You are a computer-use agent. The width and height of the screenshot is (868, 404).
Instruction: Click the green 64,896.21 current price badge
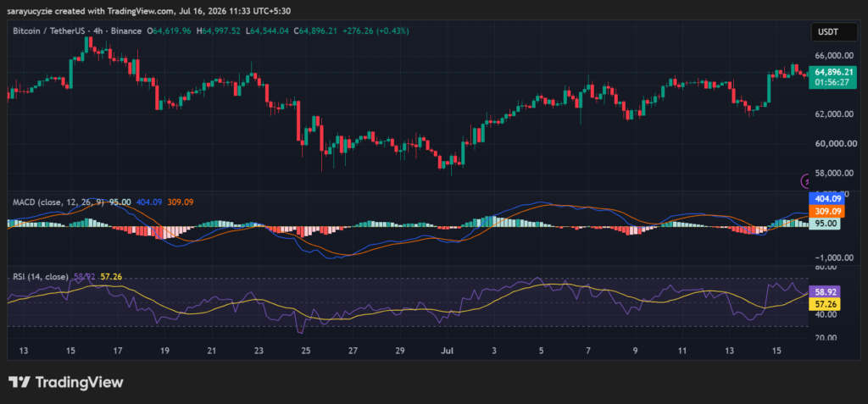click(x=832, y=72)
